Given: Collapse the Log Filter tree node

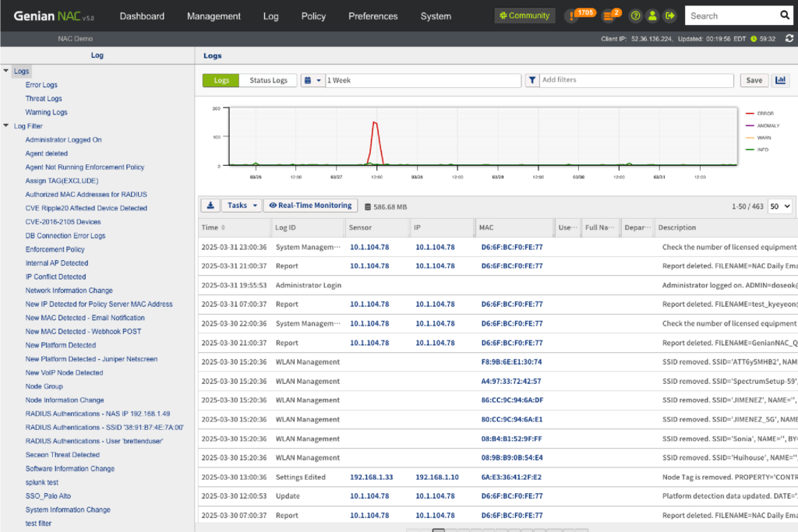Looking at the screenshot, I should [x=6, y=125].
